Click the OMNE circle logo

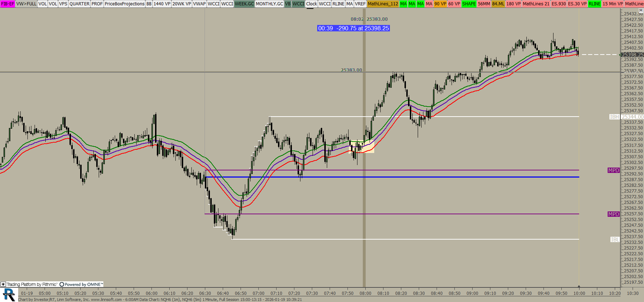pos(62,284)
